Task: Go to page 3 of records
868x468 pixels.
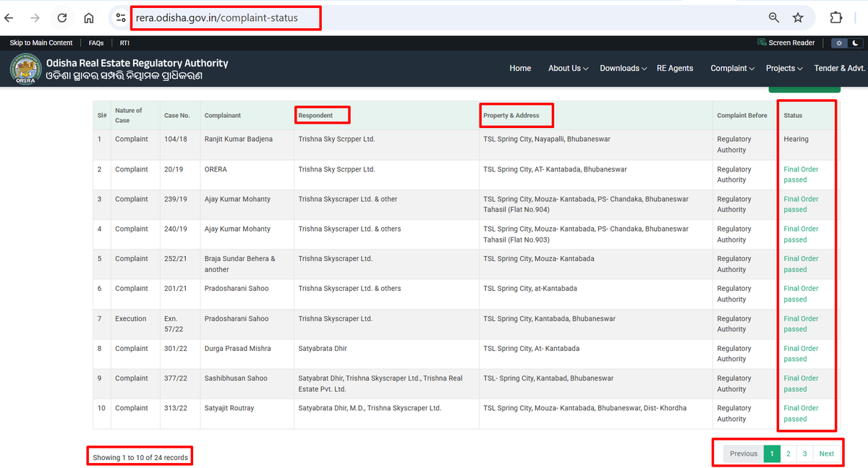Action: click(804, 454)
